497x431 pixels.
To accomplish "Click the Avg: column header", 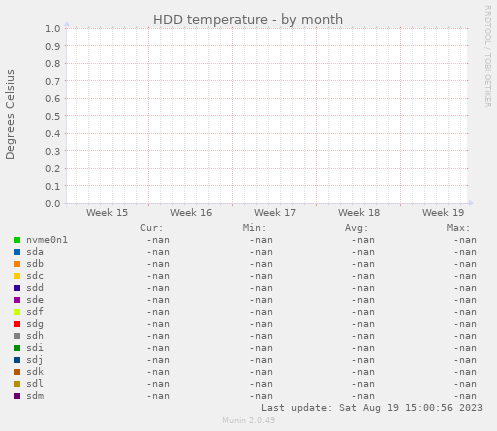I will pos(356,228).
